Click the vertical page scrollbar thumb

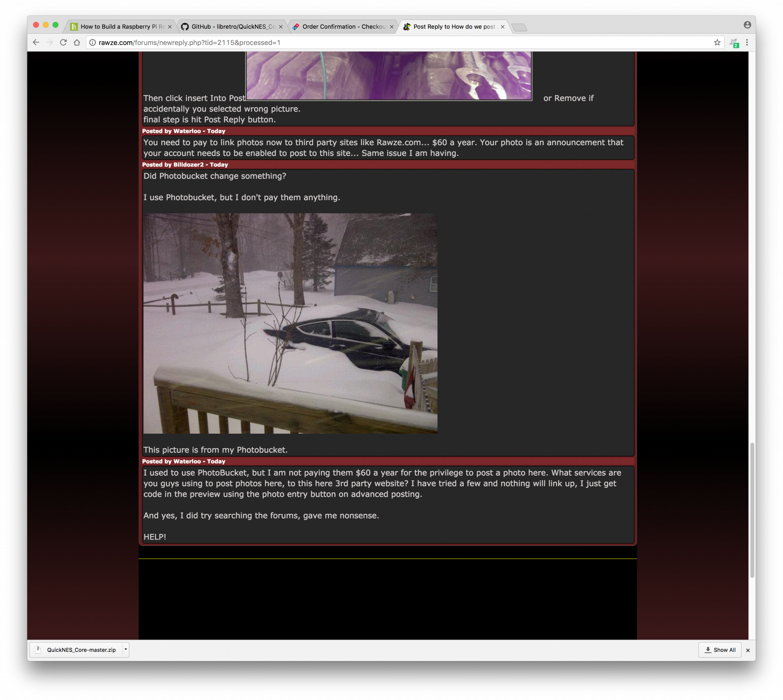[752, 510]
